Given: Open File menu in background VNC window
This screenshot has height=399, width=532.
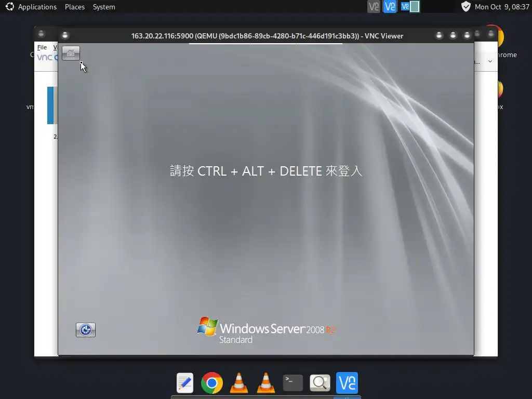Looking at the screenshot, I should pos(42,47).
